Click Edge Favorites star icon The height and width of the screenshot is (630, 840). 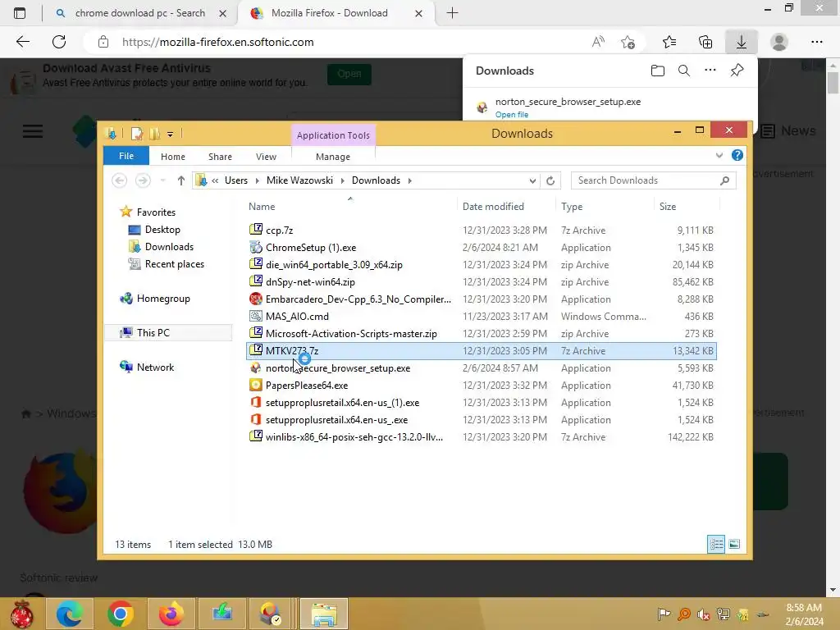coord(669,42)
